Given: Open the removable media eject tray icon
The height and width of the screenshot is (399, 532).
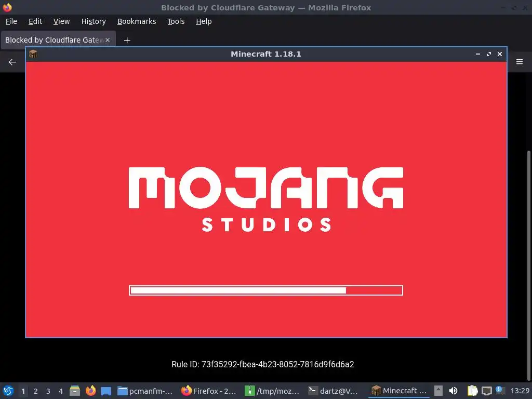Looking at the screenshot, I should [438, 391].
